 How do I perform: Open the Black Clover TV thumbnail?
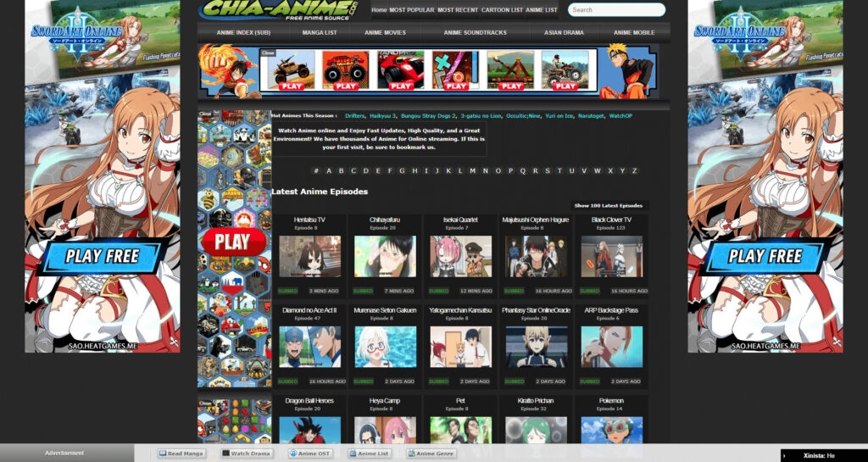click(x=612, y=257)
